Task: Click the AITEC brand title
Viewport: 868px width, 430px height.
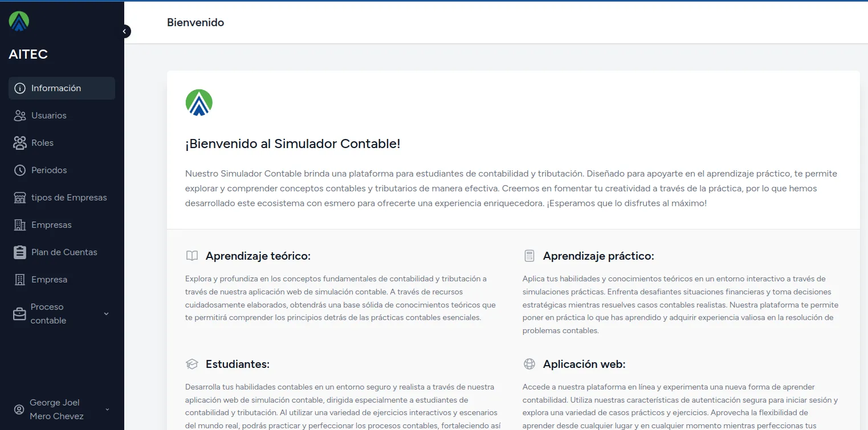Action: pos(28,55)
